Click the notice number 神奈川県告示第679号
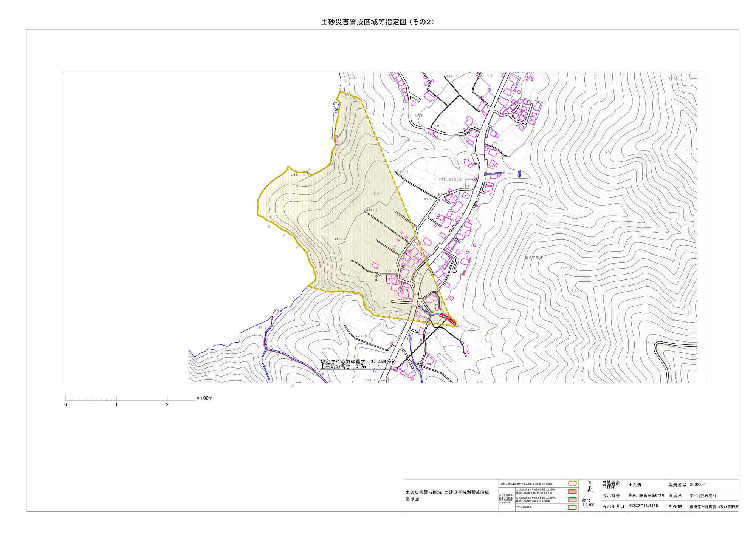The height and width of the screenshot is (534, 756). pos(646,495)
